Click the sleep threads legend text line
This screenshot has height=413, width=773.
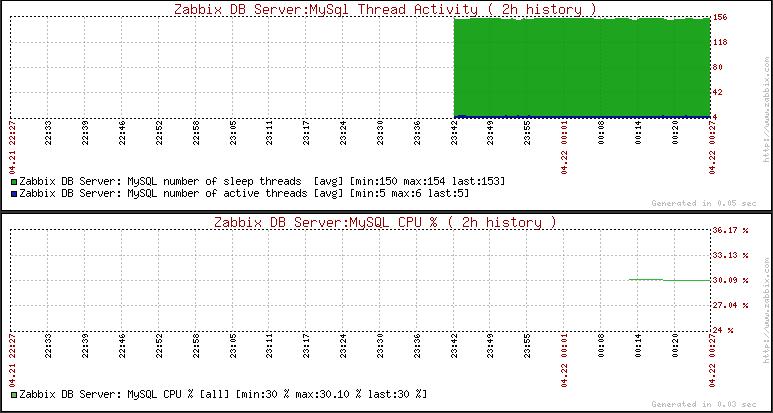262,181
